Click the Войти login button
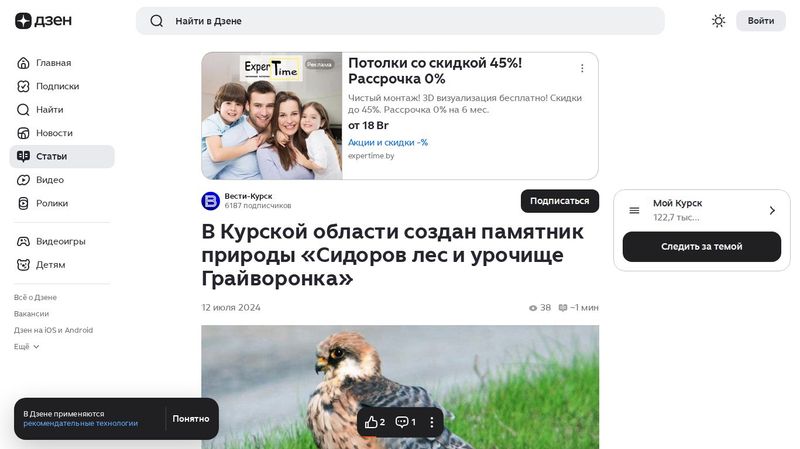This screenshot has width=800, height=449. [761, 21]
